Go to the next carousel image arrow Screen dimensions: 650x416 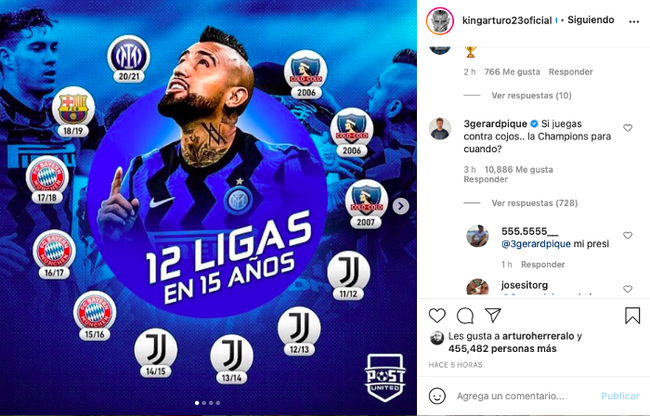click(401, 206)
